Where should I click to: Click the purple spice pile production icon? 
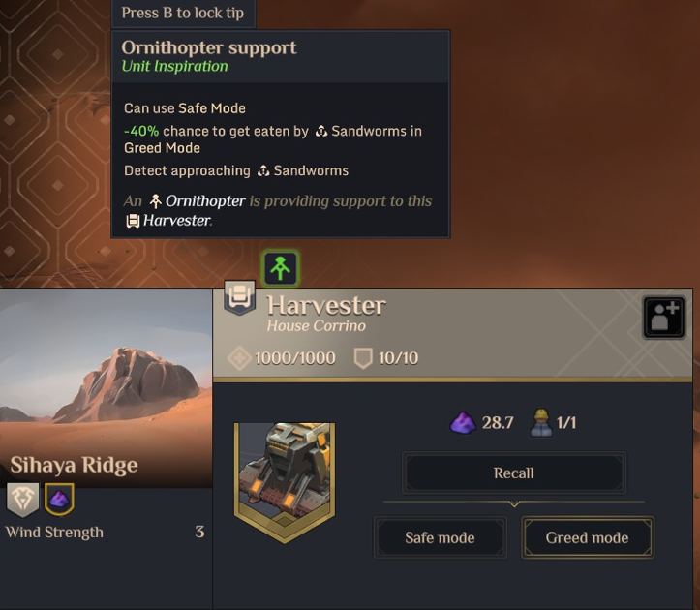coord(463,422)
